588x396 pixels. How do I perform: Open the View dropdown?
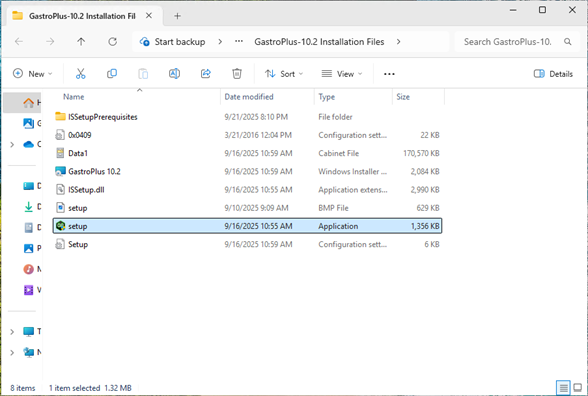pos(342,74)
